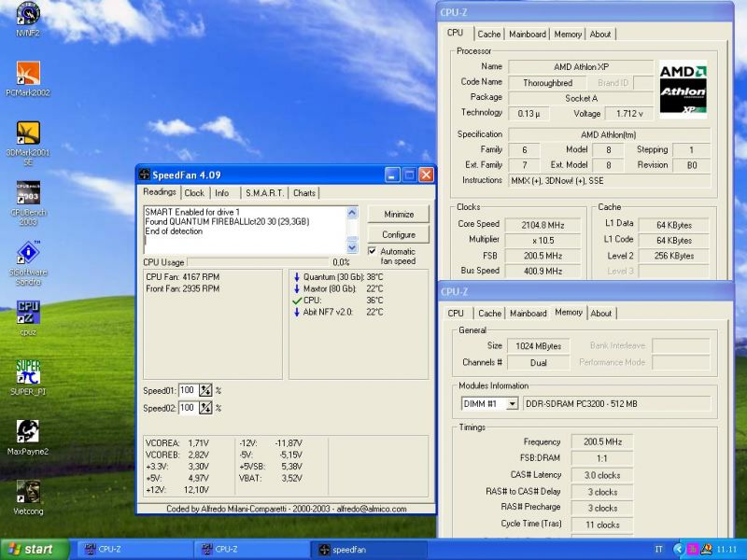Open the 3DMark2001 SE desktop icon
The image size is (747, 560).
tap(28, 143)
